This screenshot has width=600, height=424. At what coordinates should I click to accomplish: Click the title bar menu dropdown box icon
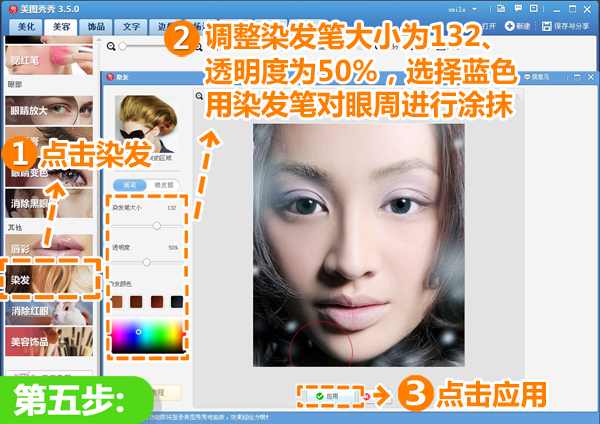[534, 8]
